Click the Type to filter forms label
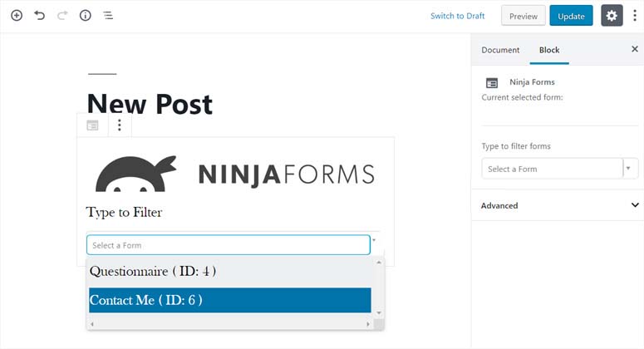644x349 pixels. click(x=516, y=146)
